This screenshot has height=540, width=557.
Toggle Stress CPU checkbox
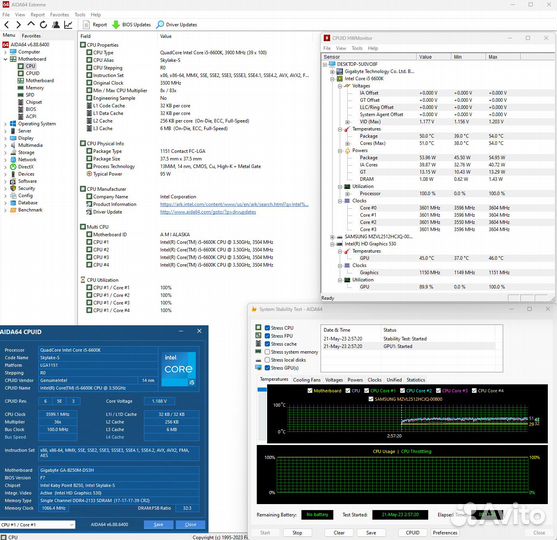(x=267, y=328)
